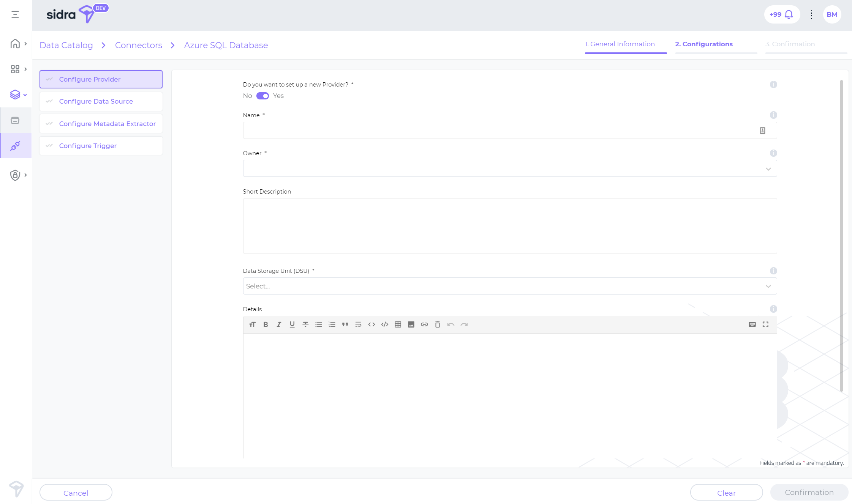Click the blockquote icon in toolbar
Viewport: 852px width, 504px height.
point(345,324)
